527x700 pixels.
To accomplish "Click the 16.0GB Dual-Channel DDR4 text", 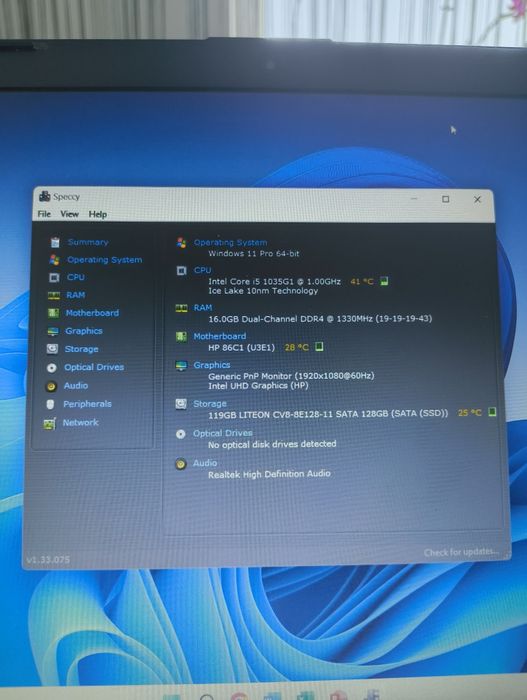I will pos(320,319).
